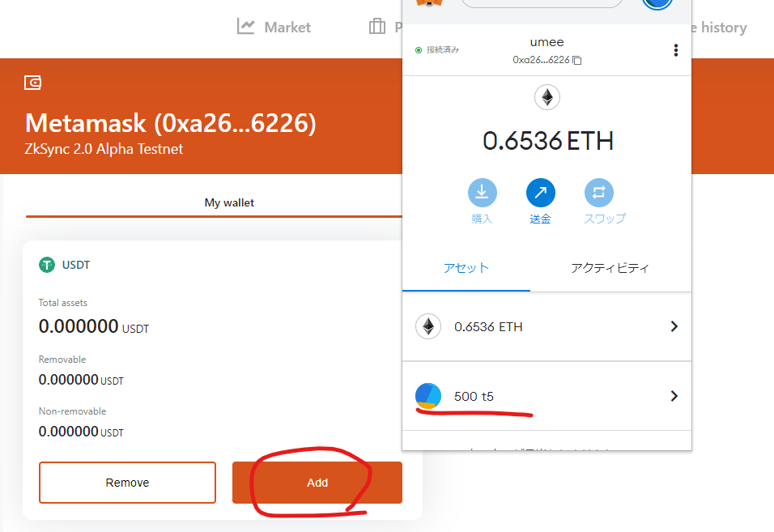The width and height of the screenshot is (774, 532).
Task: Click the 500 t5 token balance text
Action: tap(474, 396)
